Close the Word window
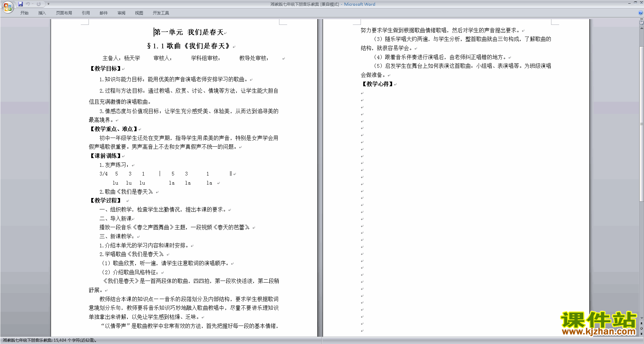This screenshot has height=344, width=644. click(x=641, y=3)
